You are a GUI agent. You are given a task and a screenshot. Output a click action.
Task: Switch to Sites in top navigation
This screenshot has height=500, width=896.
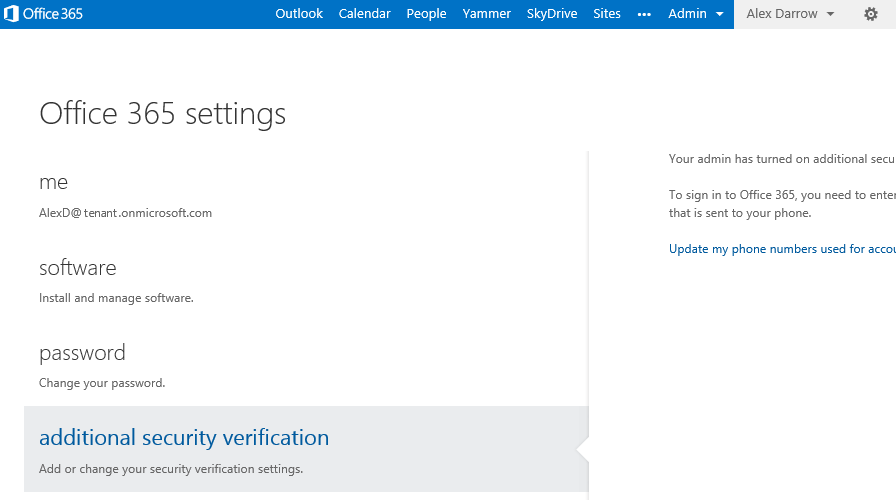pyautogui.click(x=606, y=14)
